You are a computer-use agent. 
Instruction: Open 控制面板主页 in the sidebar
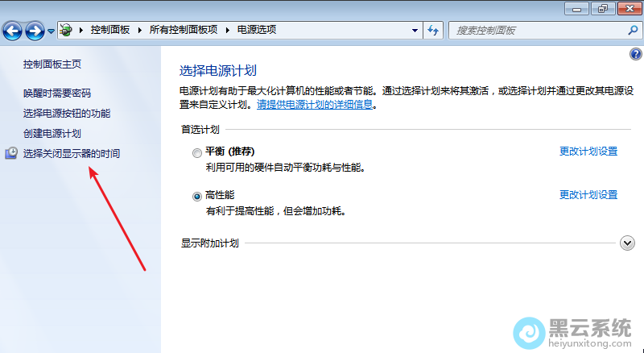(52, 64)
